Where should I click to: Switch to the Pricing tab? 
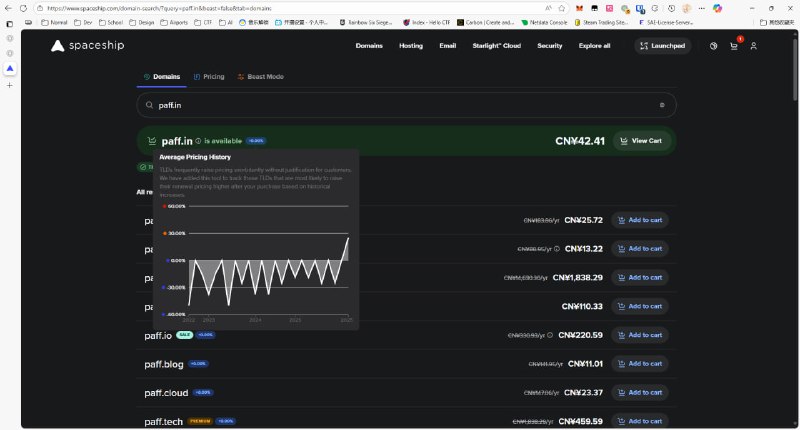point(209,77)
